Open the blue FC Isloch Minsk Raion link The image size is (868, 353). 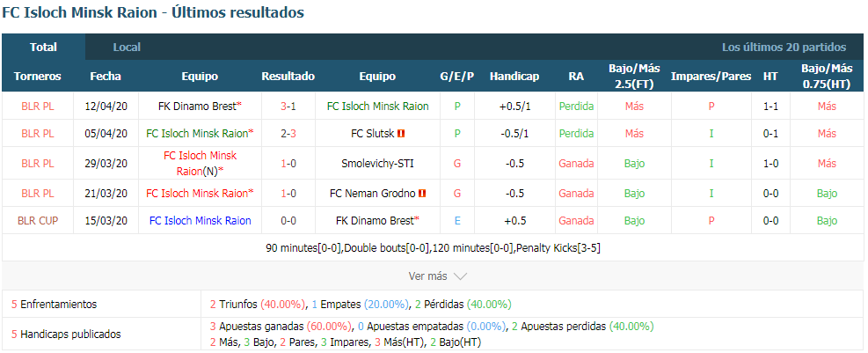pos(201,221)
